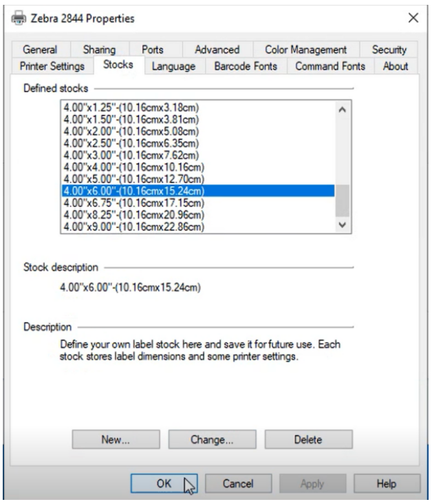
Task: Open the Command Fonts tab
Action: [330, 66]
